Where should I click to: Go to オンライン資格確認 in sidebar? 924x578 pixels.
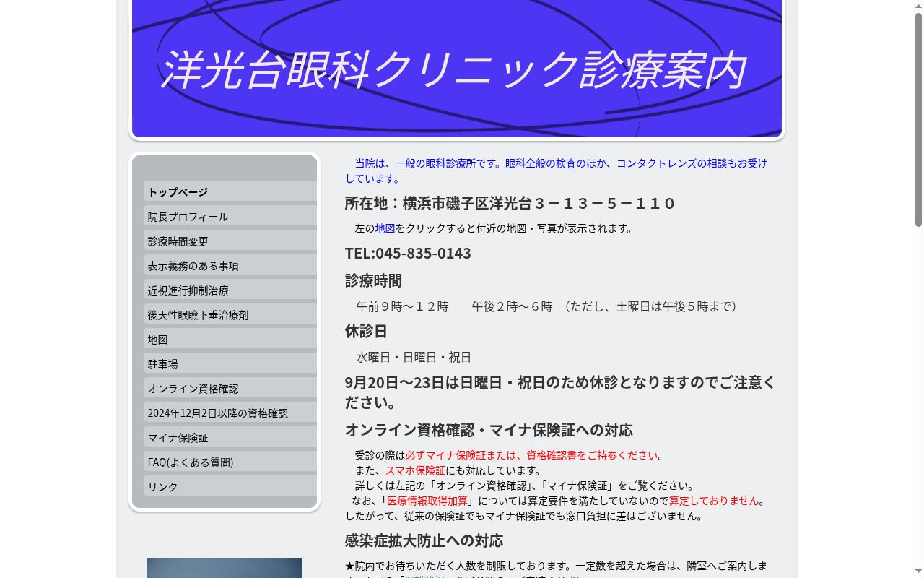point(230,388)
